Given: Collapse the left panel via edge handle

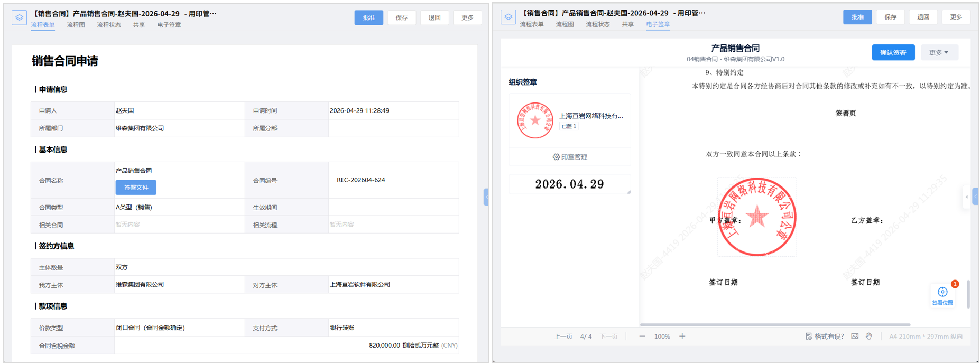Looking at the screenshot, I should (486, 197).
